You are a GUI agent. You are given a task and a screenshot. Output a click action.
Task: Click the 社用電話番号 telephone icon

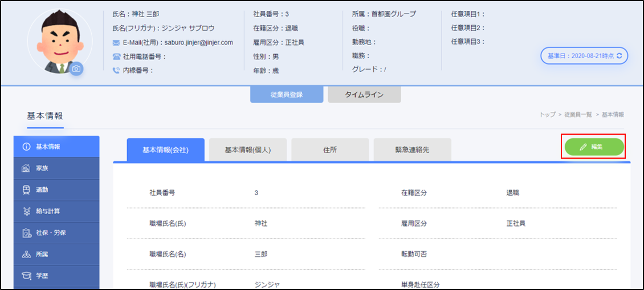click(x=116, y=57)
